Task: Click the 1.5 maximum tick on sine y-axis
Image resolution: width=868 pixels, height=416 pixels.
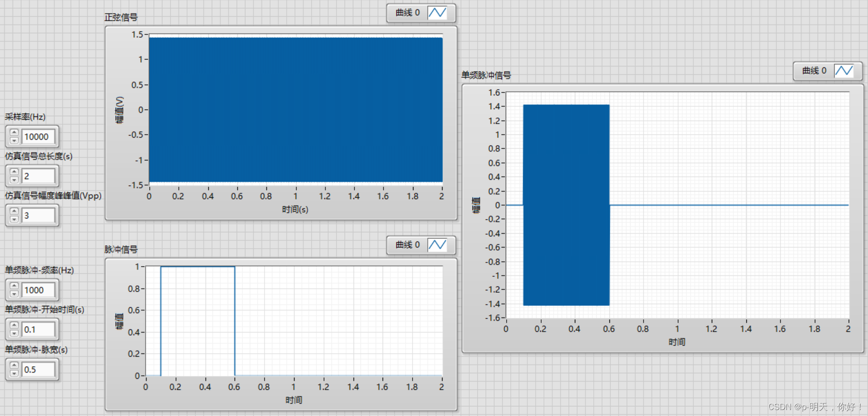Action: pyautogui.click(x=137, y=35)
